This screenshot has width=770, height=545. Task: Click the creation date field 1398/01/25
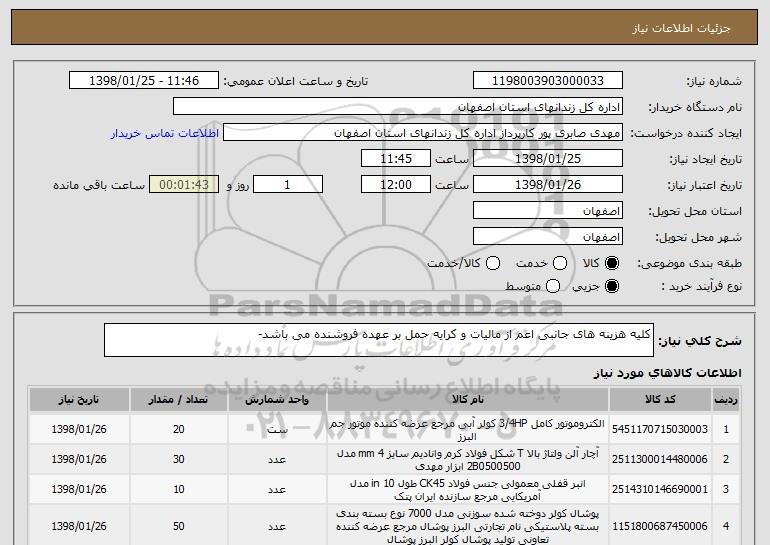[548, 159]
